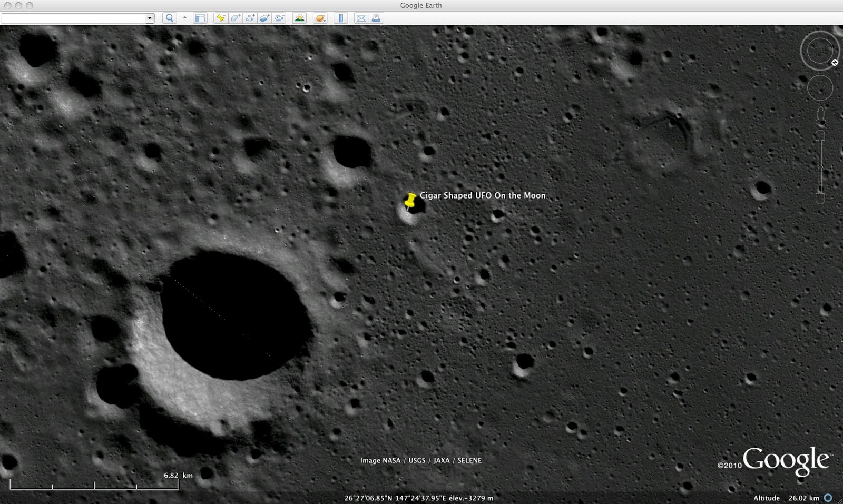Collapse the search panel with the small arrow
Image resolution: width=843 pixels, height=504 pixels.
184,18
